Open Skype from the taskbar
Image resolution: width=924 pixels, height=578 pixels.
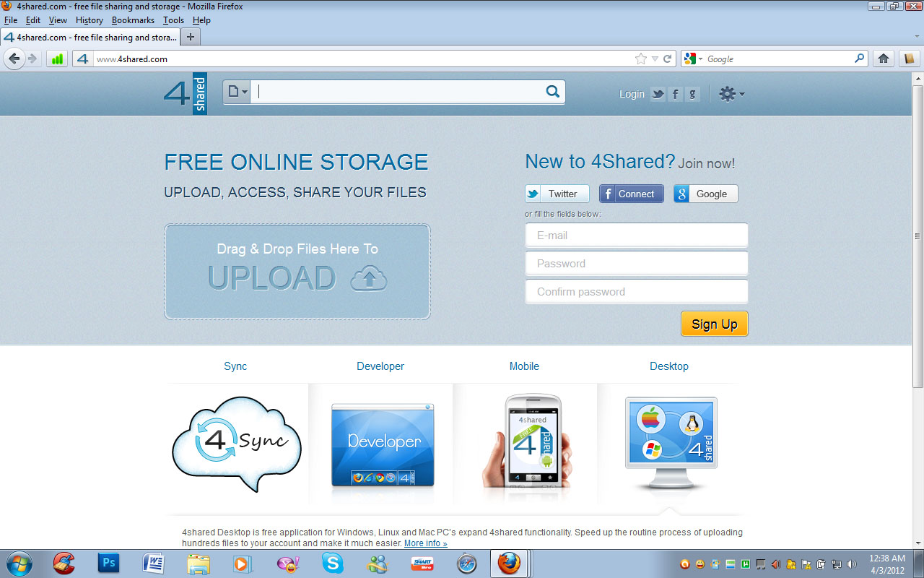pos(333,563)
